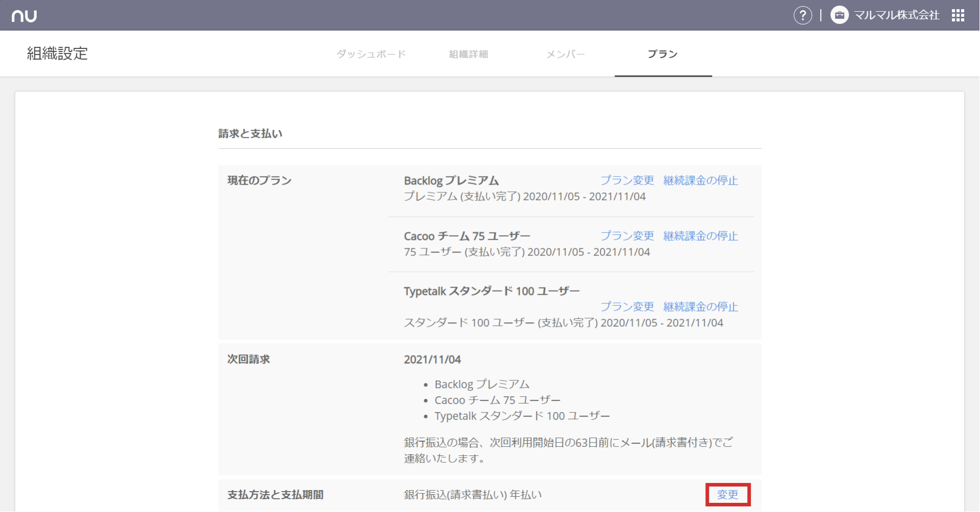The height and width of the screenshot is (512, 980).
Task: Click next billing date 2021/11/04
Action: pyautogui.click(x=432, y=360)
